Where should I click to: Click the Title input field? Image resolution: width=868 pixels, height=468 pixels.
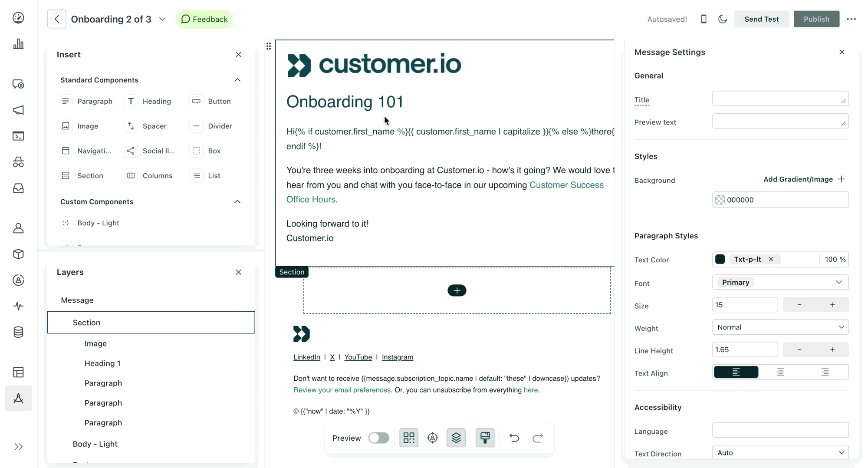click(x=780, y=99)
